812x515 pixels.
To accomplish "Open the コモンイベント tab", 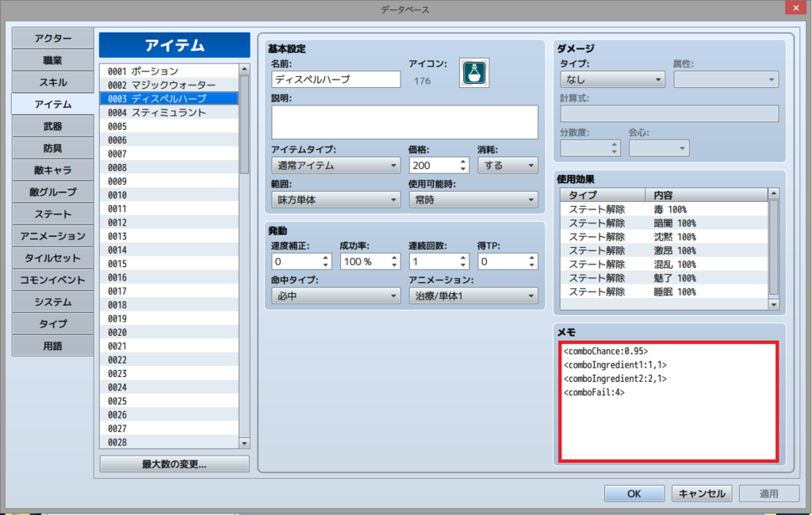I will (53, 280).
